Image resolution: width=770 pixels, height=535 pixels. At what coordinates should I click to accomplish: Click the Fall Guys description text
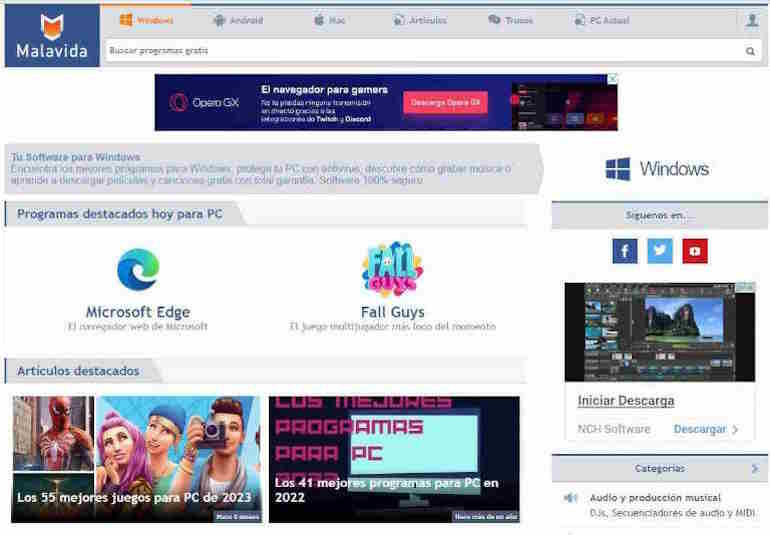[392, 326]
